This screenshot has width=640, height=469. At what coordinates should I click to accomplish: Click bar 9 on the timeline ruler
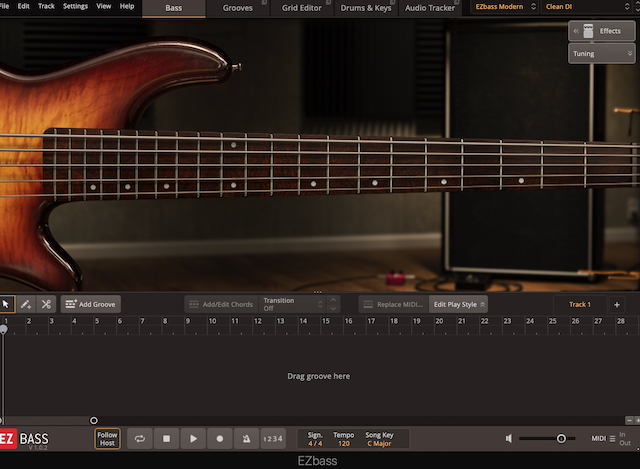pos(188,321)
